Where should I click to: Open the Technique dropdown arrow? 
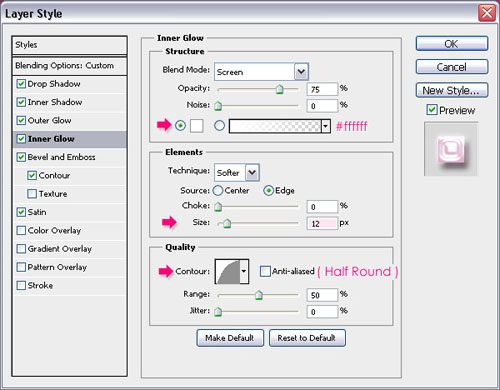click(x=252, y=172)
